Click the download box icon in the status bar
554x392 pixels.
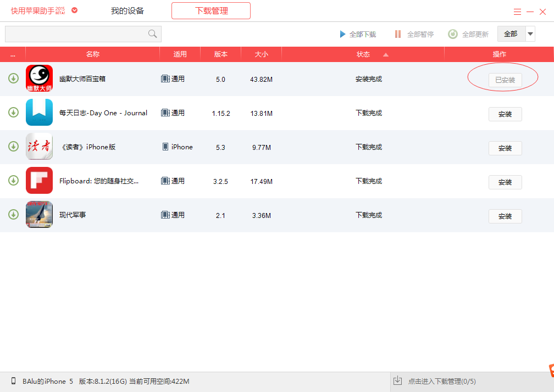click(398, 381)
